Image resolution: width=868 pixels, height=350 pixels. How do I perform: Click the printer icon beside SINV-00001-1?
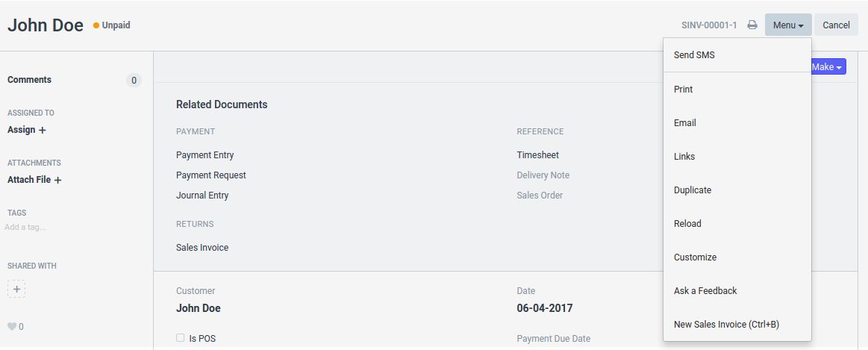tap(752, 25)
